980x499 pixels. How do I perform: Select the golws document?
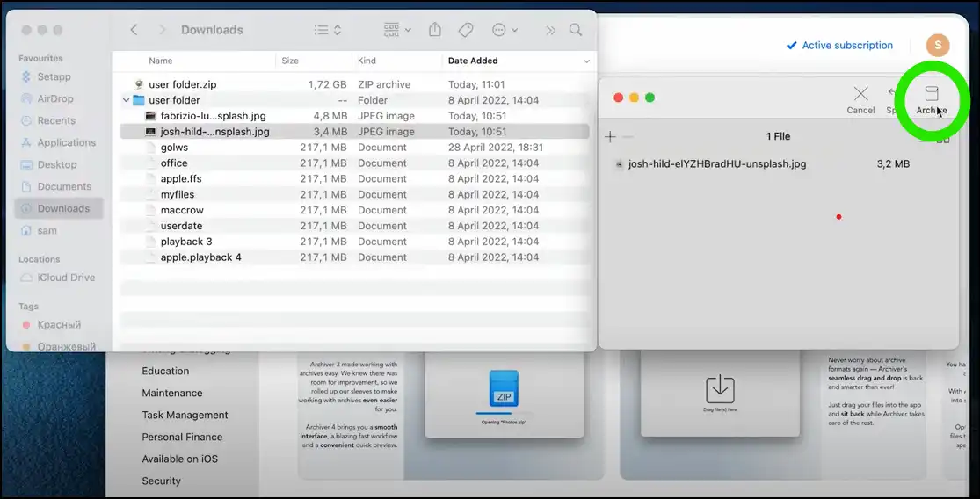click(354, 148)
